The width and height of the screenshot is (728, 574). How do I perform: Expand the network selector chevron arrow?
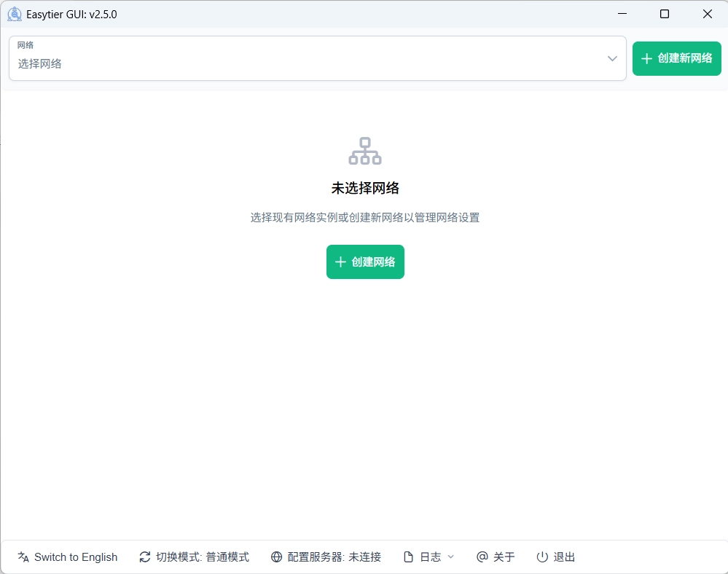coord(613,58)
